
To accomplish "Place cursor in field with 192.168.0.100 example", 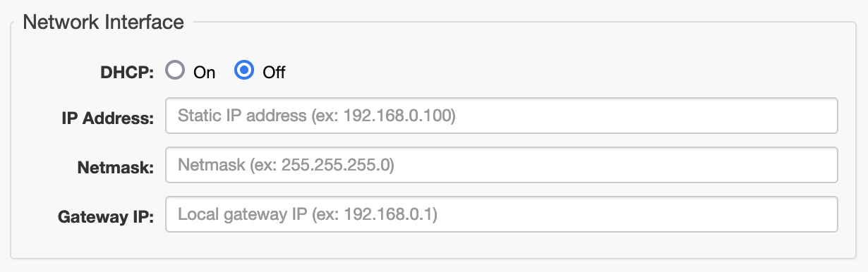I will tap(502, 116).
